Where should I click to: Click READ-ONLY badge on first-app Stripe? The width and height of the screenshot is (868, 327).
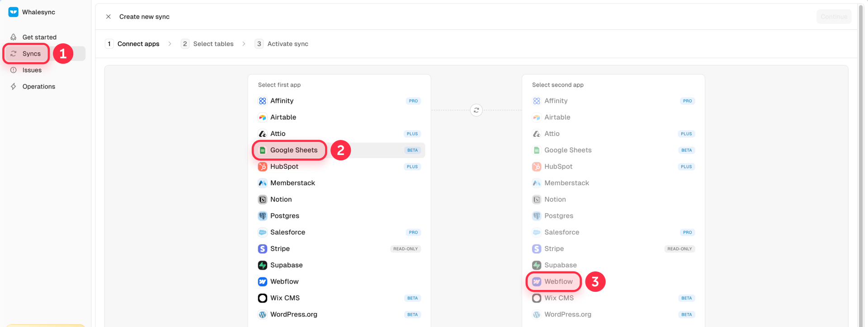point(406,249)
